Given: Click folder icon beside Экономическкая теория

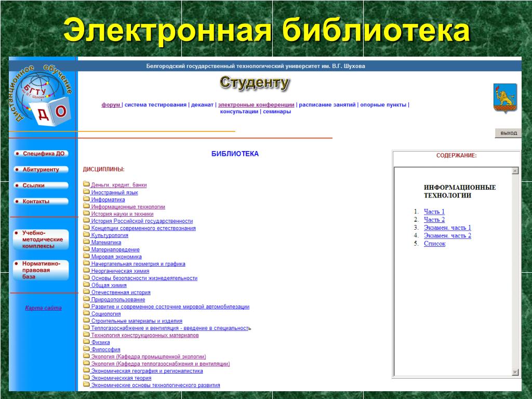Looking at the screenshot, I should pos(87,377).
